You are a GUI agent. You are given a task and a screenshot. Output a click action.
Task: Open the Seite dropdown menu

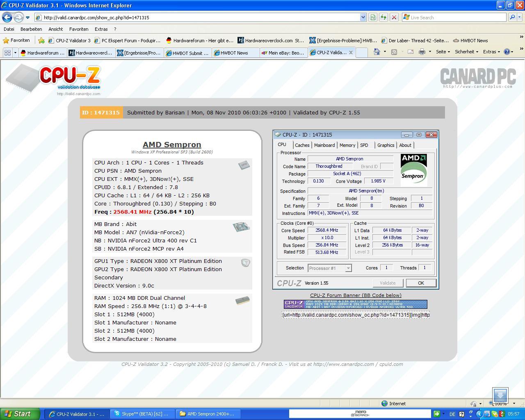443,52
